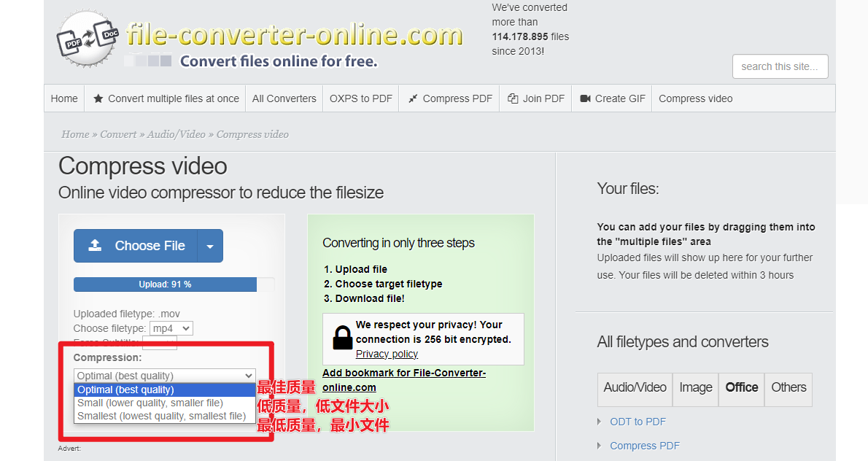Click the pages icon before Join PDF

[514, 98]
